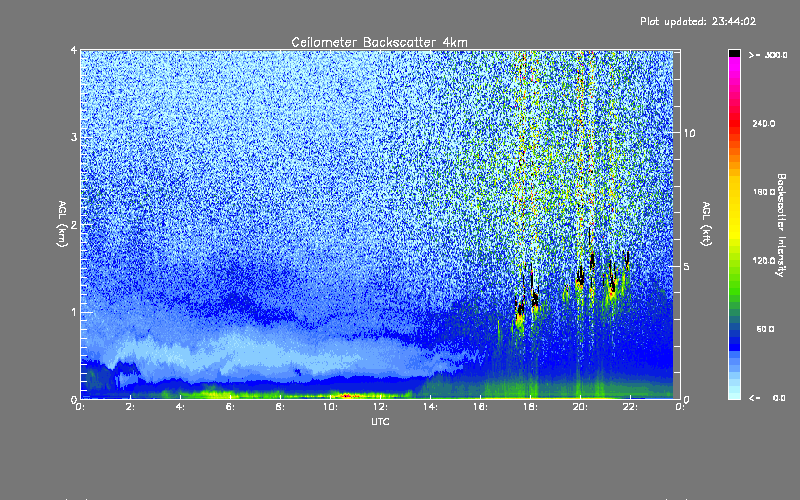
Task: Click the colorbar value 180.0
Action: point(764,192)
